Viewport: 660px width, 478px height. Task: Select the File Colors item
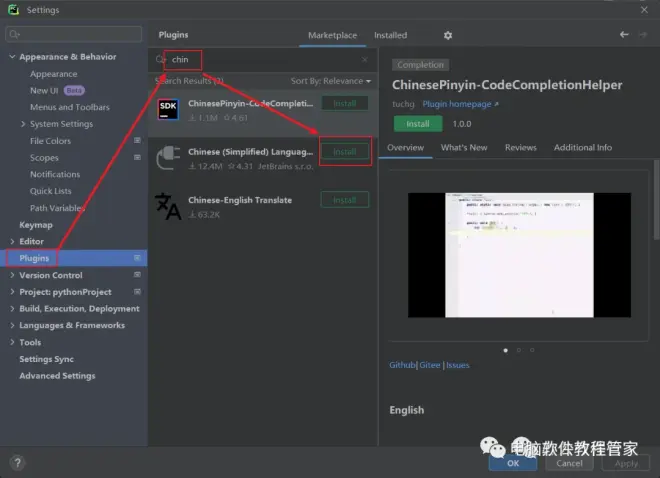click(50, 141)
